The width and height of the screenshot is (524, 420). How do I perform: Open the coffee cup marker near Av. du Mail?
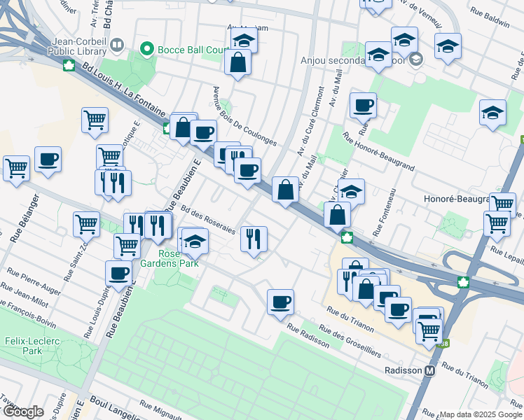[364, 106]
